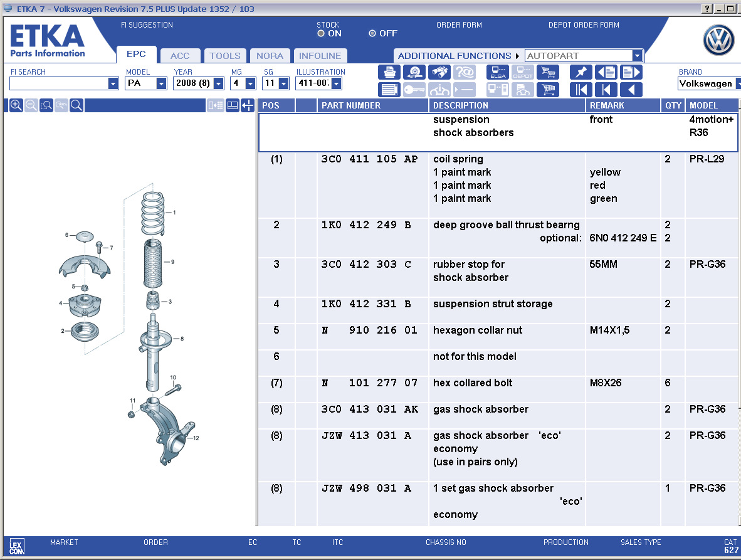Click the question mark email icon
The height and width of the screenshot is (560, 741).
[465, 72]
